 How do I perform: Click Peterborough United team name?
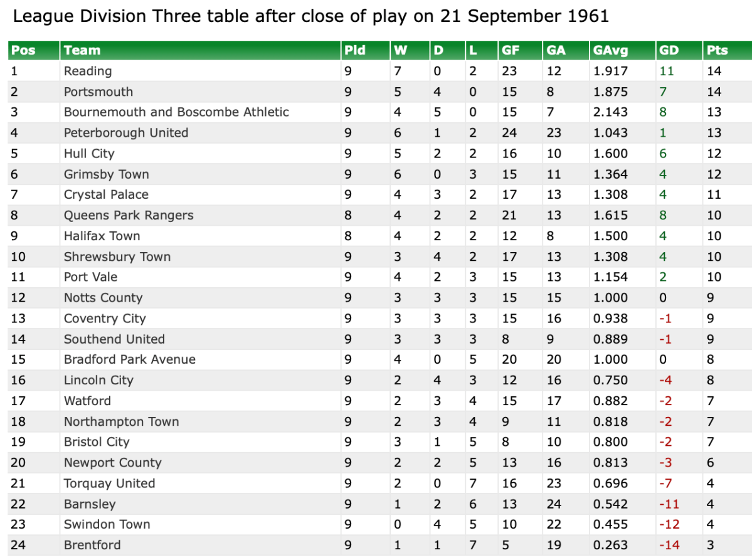coord(126,133)
